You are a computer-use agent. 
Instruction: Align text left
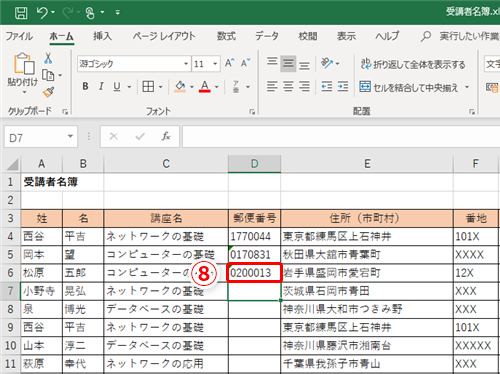click(272, 87)
